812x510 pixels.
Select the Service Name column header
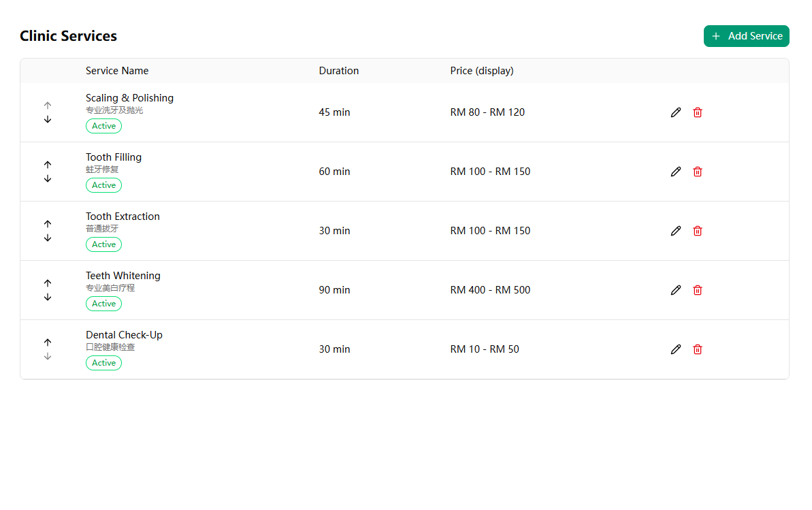(x=117, y=71)
